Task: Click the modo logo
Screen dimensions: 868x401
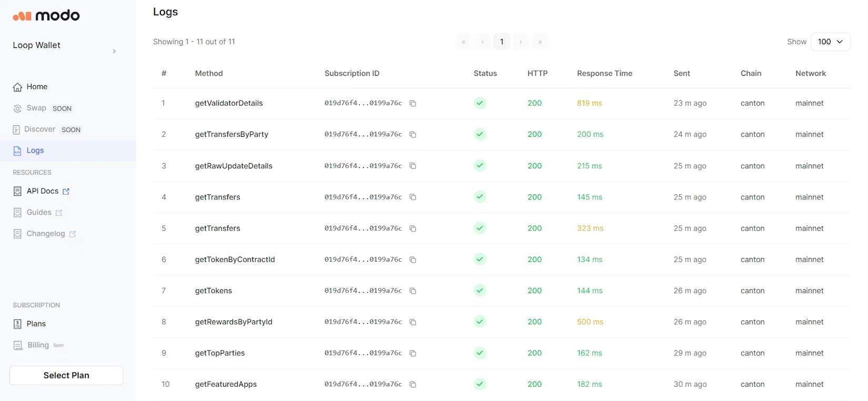Action: (46, 16)
